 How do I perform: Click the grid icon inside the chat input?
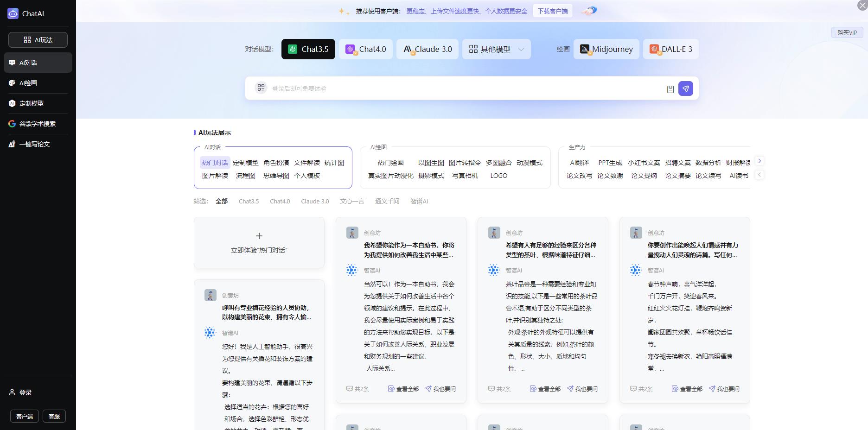point(261,88)
